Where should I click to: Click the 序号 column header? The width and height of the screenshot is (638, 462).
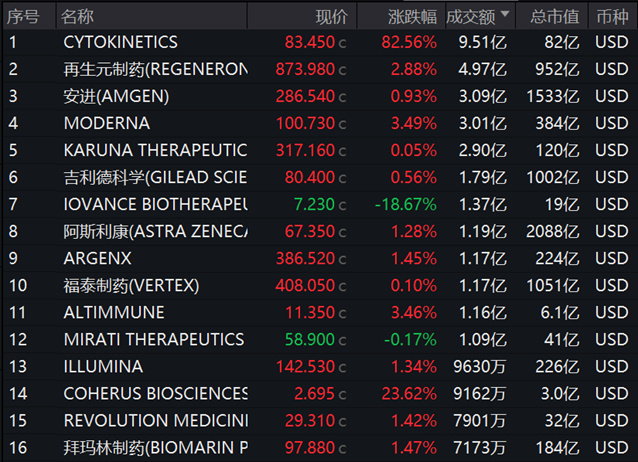click(24, 17)
